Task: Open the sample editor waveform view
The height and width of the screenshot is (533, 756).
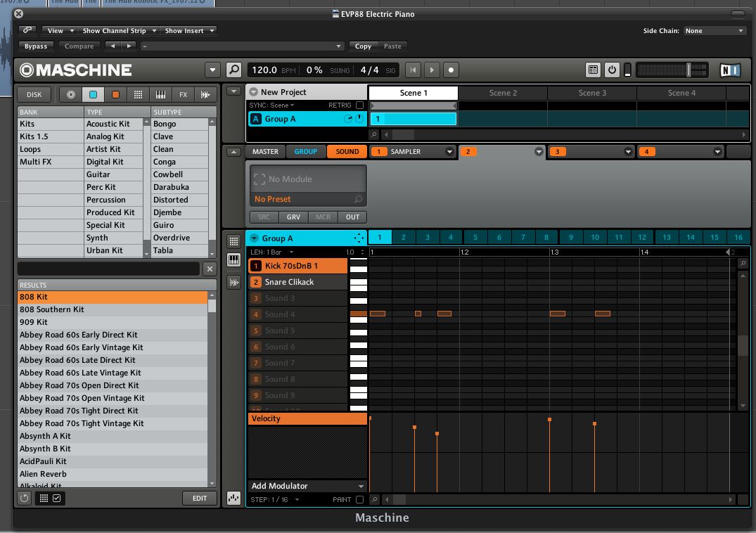Action: coord(234,283)
